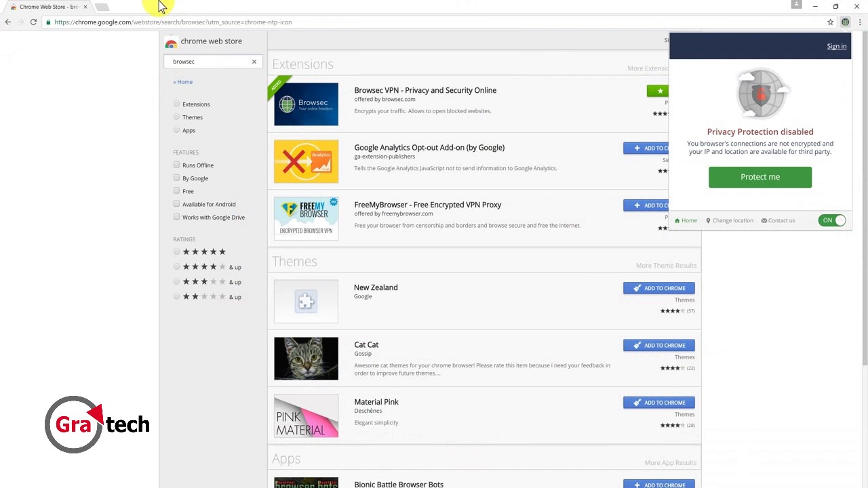Enable Works with Google Drive checkbox
The height and width of the screenshot is (488, 868).
click(176, 217)
